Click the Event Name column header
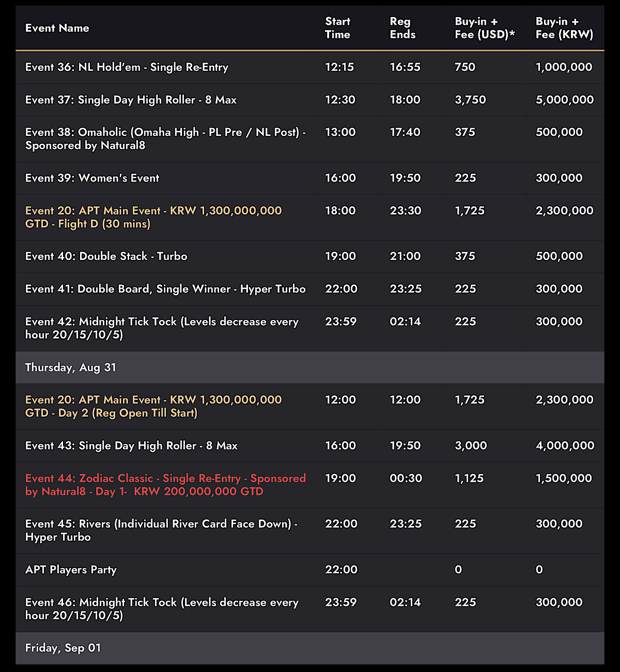This screenshot has width=620, height=672. 57,28
